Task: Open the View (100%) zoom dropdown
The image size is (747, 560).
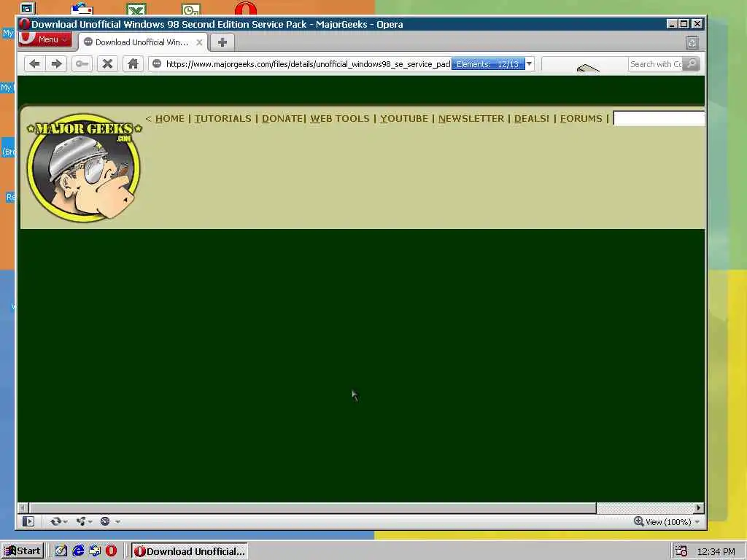Action: tap(672, 522)
